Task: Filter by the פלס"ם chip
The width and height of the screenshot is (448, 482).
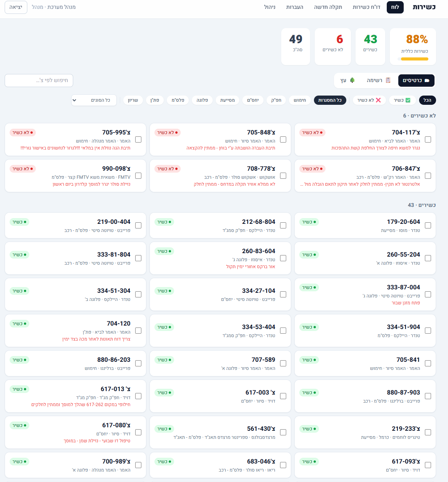Action: pyautogui.click(x=178, y=100)
